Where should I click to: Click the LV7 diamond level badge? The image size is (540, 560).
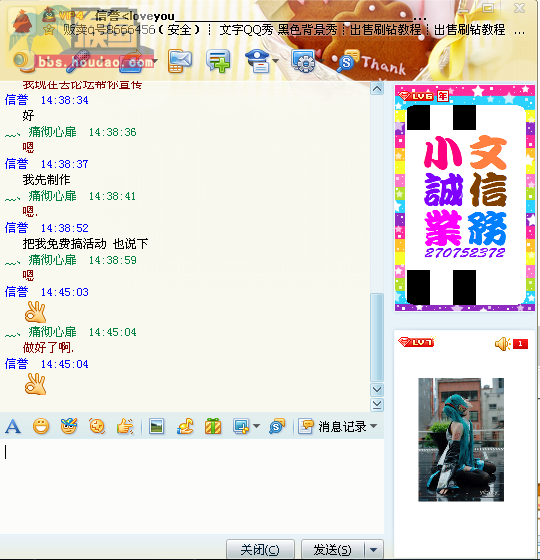[416, 342]
